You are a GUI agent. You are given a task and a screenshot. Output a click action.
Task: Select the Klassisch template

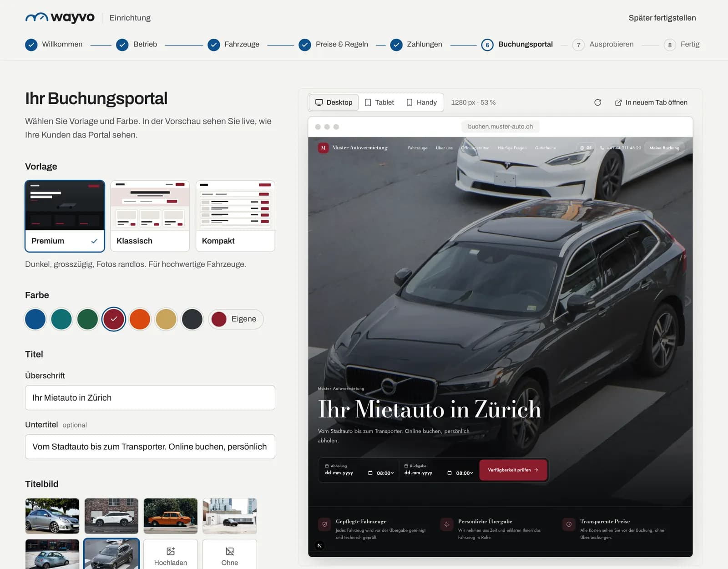[x=150, y=216]
